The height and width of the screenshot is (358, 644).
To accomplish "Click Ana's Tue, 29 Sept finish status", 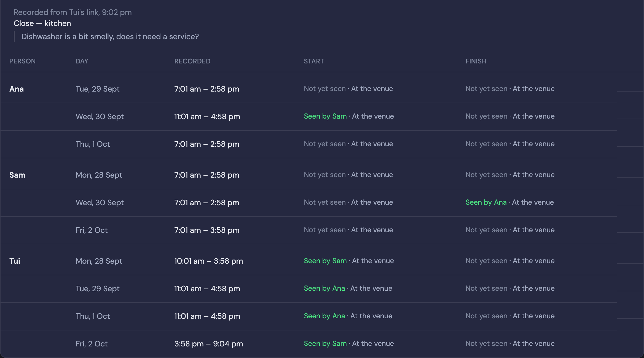I will (510, 89).
